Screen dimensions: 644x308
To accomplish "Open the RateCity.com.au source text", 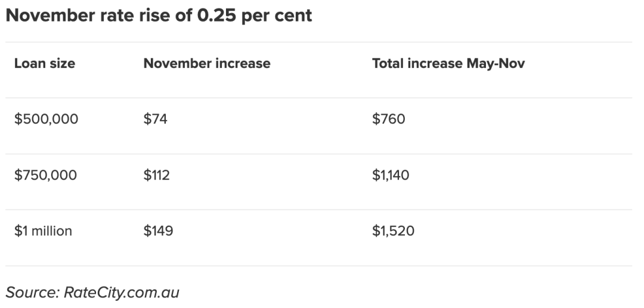I will click(122, 292).
